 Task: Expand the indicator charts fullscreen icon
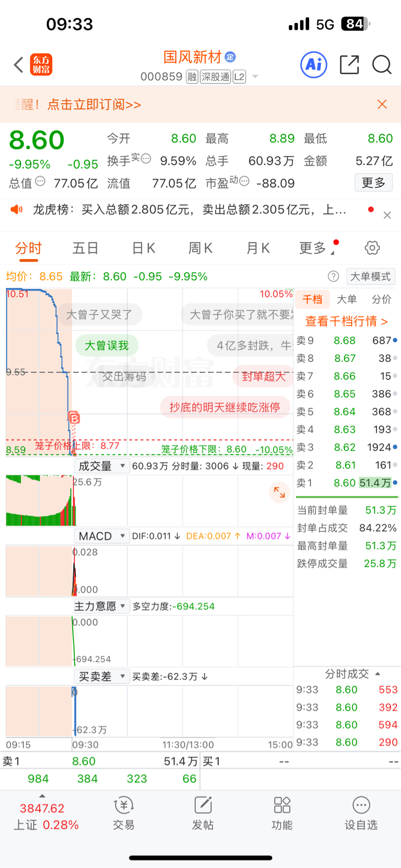click(x=279, y=492)
